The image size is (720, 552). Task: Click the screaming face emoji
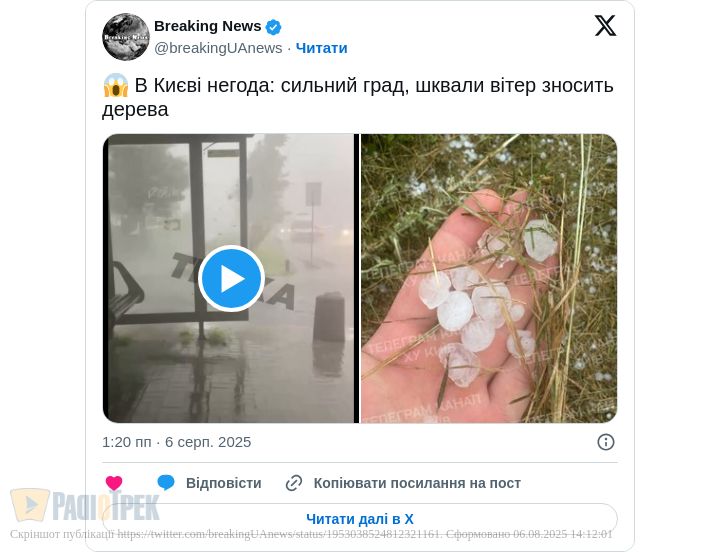pyautogui.click(x=116, y=85)
